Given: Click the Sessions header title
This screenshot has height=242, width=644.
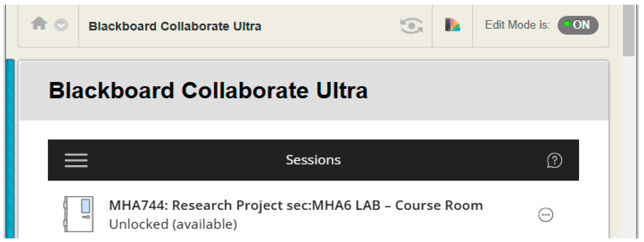Looking at the screenshot, I should click(313, 160).
